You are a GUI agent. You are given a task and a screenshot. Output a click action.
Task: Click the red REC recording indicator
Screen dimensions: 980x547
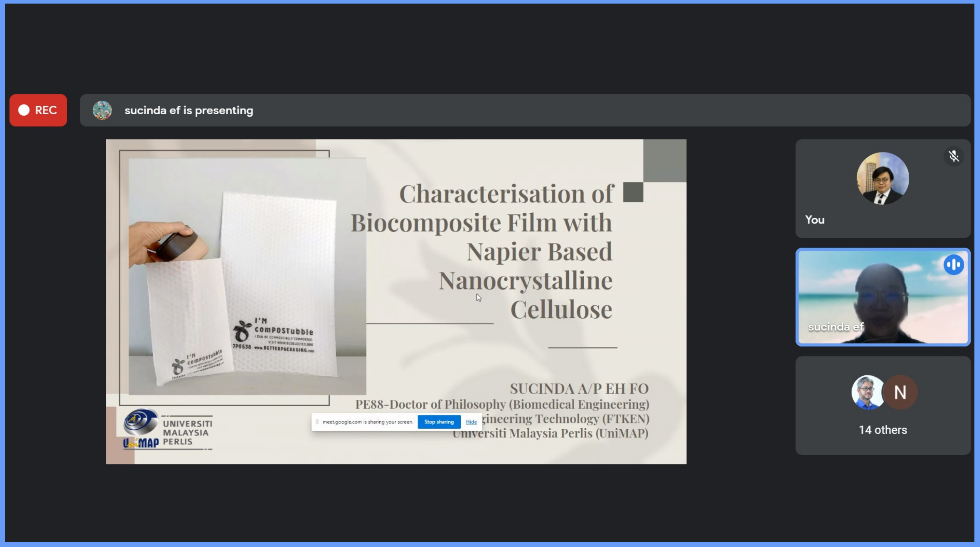tap(38, 110)
